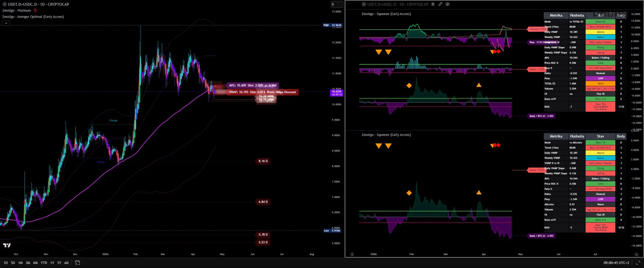Image resolution: width=644 pixels, height=268 pixels.
Task: Click the High 12.563% price label
Action: (x=333, y=25)
